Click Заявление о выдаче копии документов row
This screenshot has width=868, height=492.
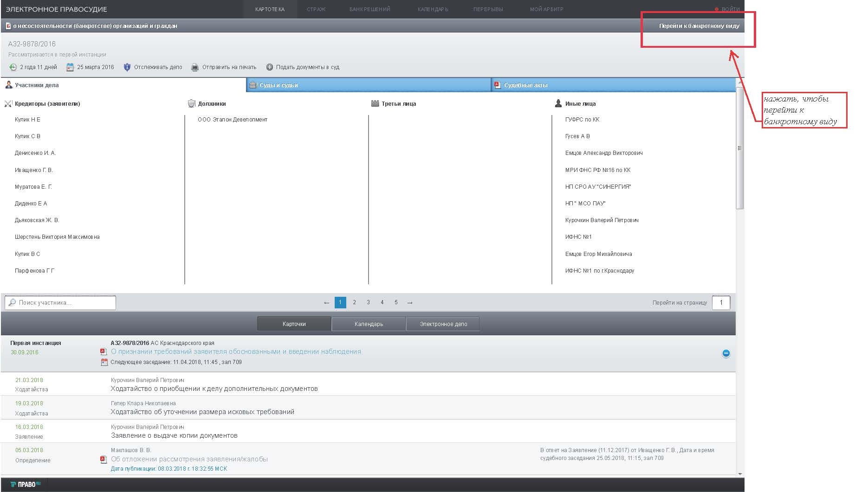[368, 431]
